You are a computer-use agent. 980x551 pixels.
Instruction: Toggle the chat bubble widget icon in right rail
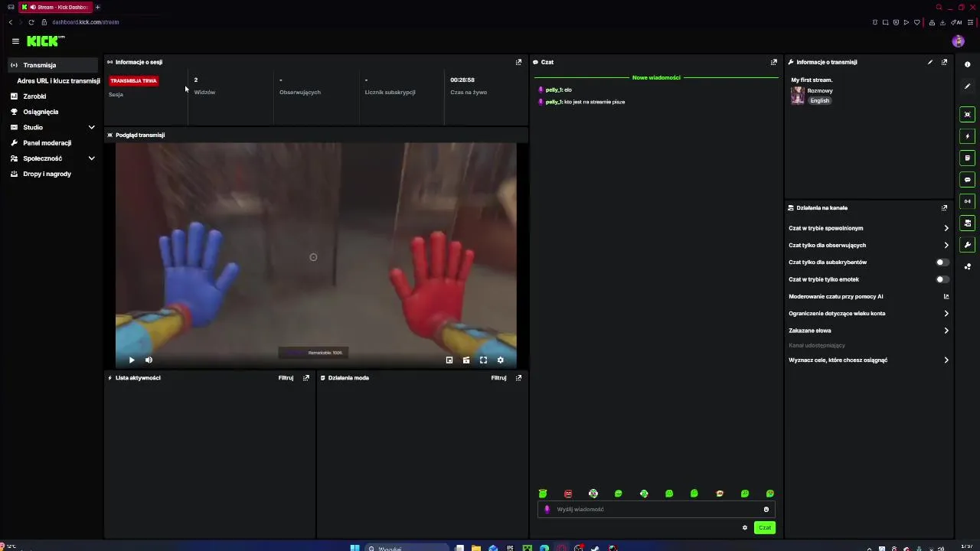[x=968, y=180]
